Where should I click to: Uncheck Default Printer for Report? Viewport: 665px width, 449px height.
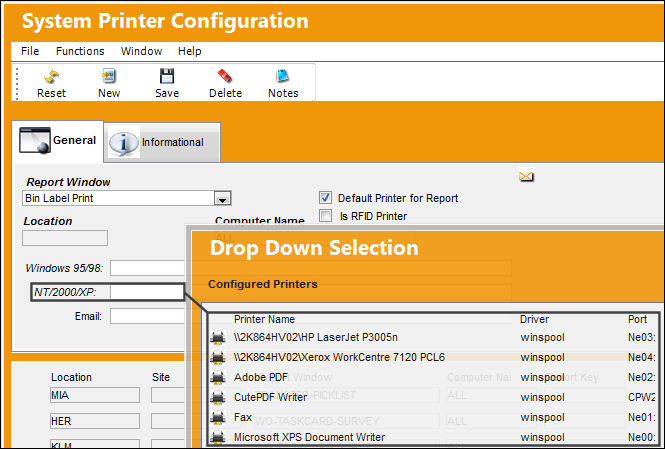pyautogui.click(x=325, y=198)
